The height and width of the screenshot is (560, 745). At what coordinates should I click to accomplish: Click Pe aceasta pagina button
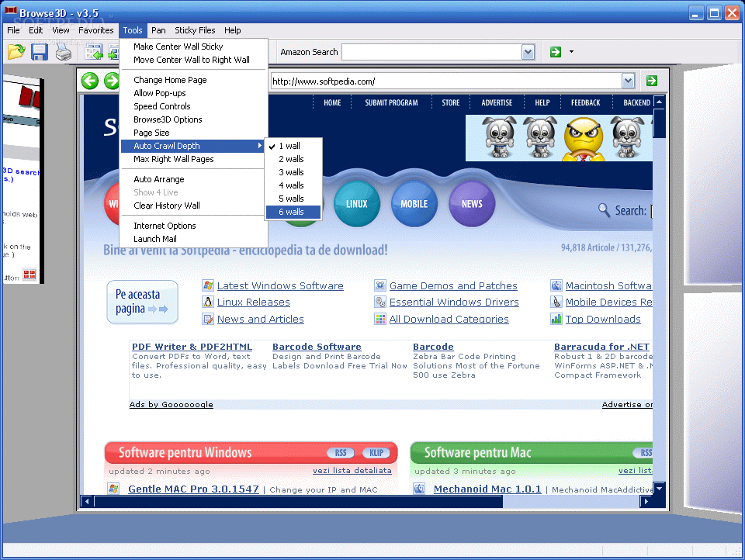click(x=143, y=302)
